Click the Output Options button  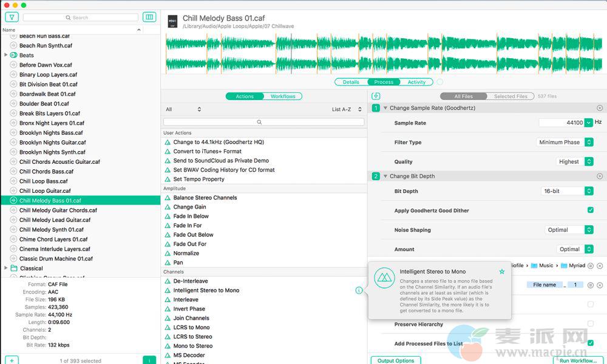[396, 360]
